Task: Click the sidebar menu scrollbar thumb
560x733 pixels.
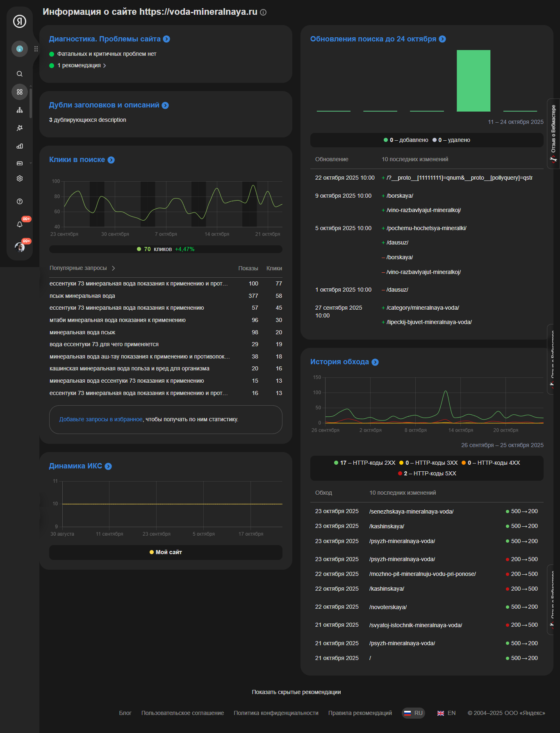Action: click(x=31, y=103)
